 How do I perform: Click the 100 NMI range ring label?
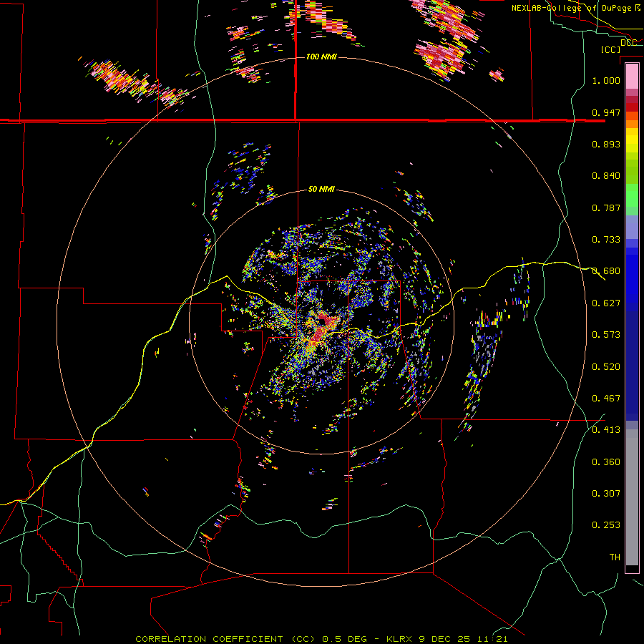pos(321,57)
